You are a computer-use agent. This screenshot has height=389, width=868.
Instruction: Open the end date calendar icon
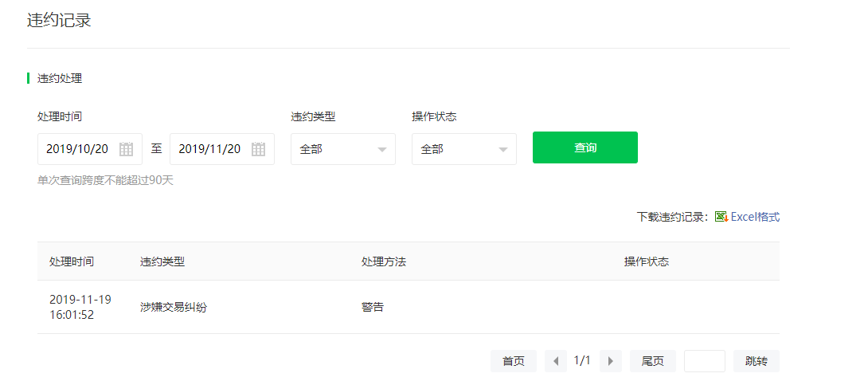point(259,149)
